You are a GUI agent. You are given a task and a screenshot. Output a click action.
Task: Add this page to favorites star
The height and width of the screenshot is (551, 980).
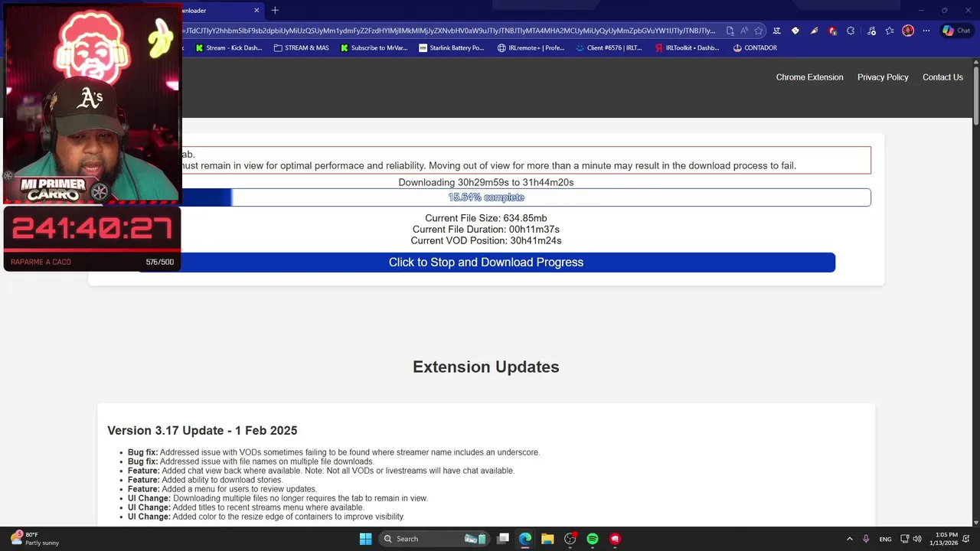[x=759, y=31]
